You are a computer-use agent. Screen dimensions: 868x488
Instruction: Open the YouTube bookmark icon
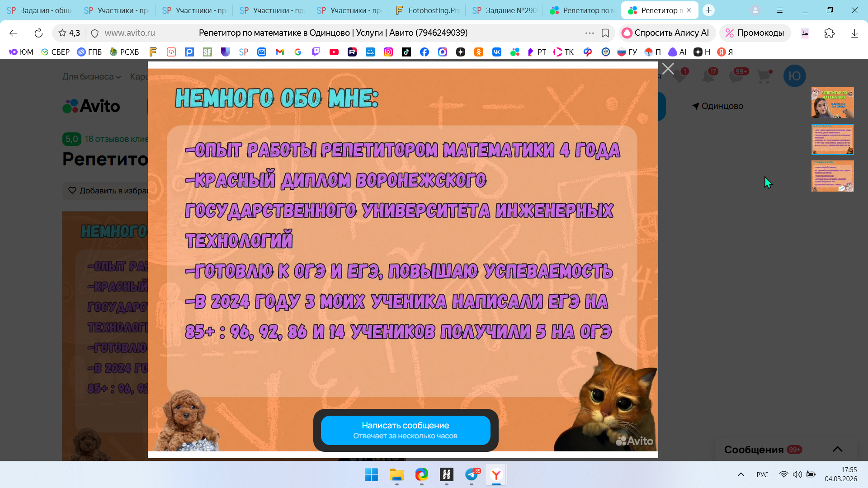[334, 52]
